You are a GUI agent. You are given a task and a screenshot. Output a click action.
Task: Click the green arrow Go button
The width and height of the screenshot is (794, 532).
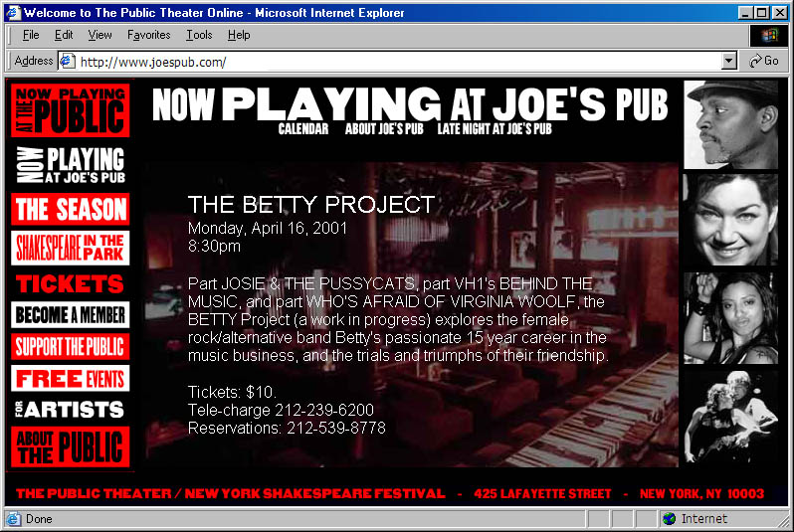coord(764,61)
